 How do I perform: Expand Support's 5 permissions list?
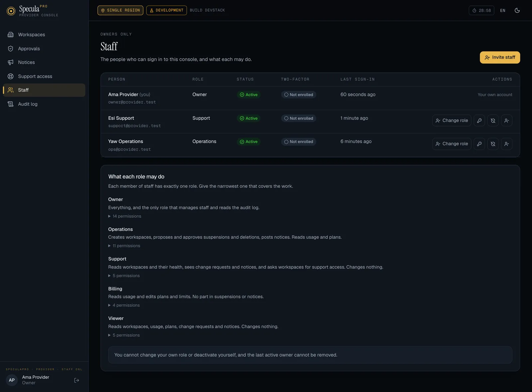[x=124, y=276]
